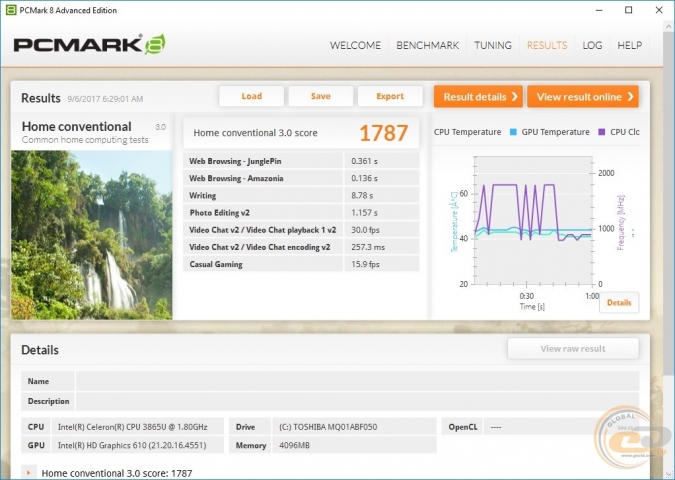Viewport: 675px width, 480px height.
Task: Open the WELCOME tab
Action: pos(355,45)
